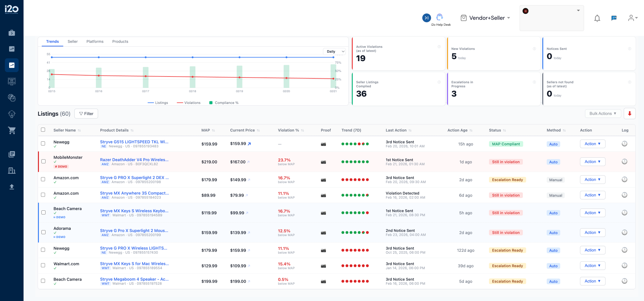Show info for Notices Sent card
This screenshot has height=301, width=644.
(630, 49)
